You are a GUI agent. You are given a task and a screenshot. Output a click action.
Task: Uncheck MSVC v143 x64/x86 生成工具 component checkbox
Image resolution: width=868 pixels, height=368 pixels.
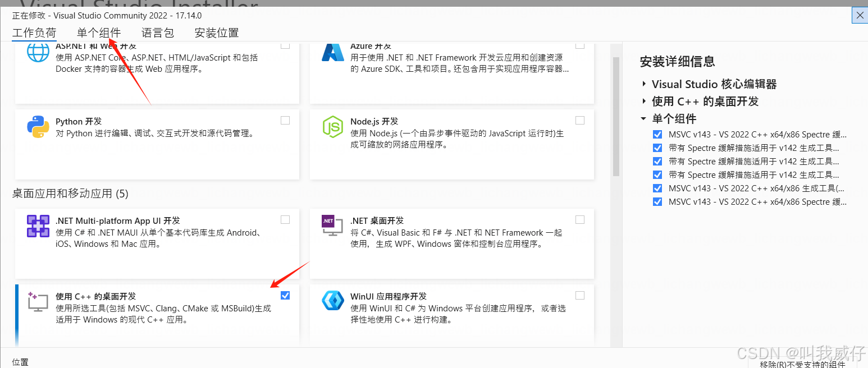tap(657, 188)
